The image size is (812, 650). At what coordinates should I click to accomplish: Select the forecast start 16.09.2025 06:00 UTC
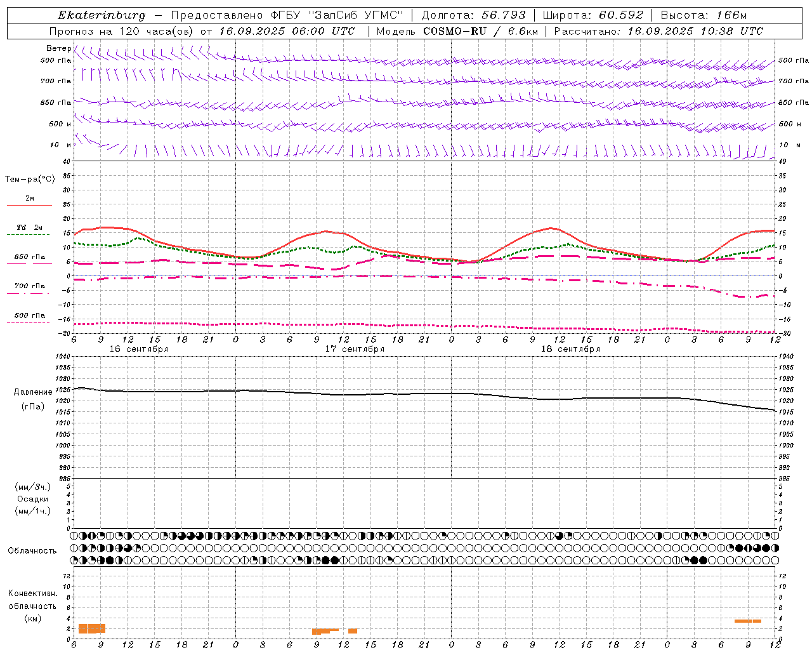coord(287,31)
